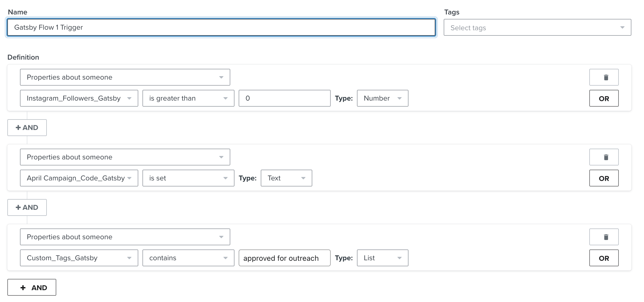Open the Custom_Tags_Gatsby property dropdown
This screenshot has height=302, width=644.
click(x=79, y=258)
